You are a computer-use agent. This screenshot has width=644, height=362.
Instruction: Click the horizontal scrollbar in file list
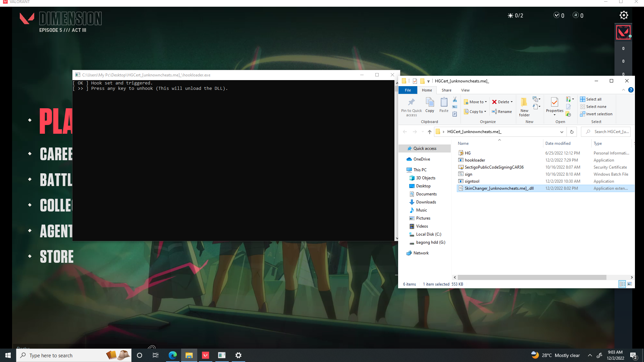pos(532,277)
